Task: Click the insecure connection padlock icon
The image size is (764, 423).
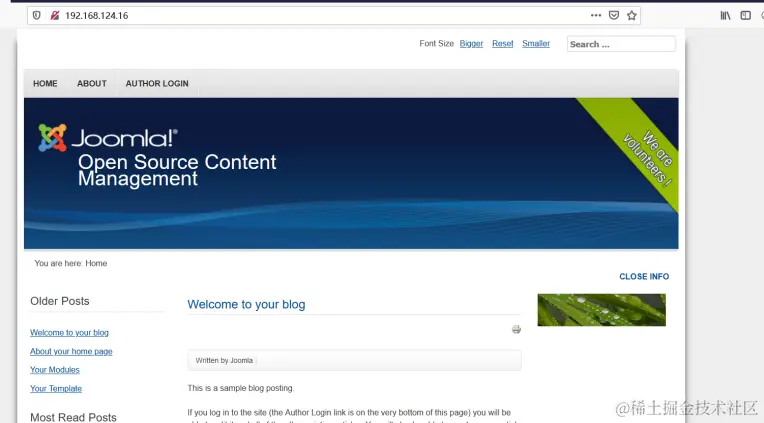Action: click(x=55, y=15)
